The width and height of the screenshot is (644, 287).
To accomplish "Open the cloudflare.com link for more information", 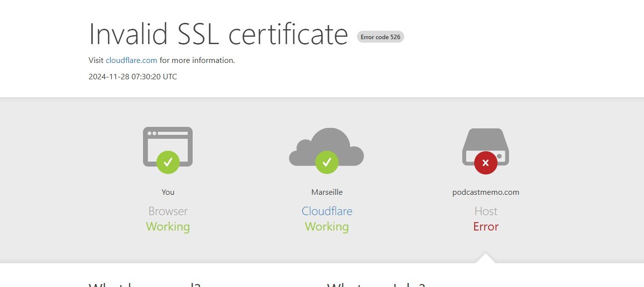I will [131, 60].
